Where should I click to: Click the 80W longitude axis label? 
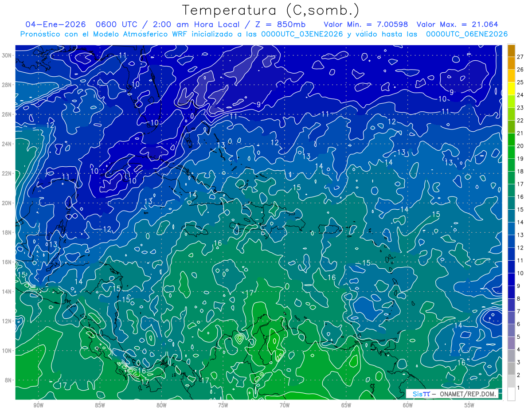pos(161,406)
